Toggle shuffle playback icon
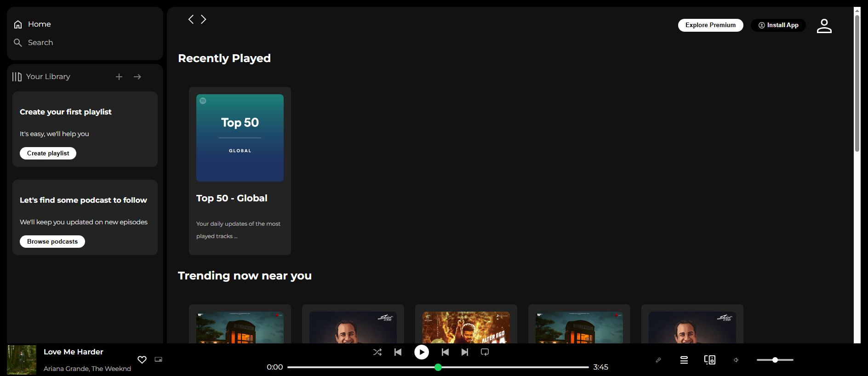This screenshot has width=868, height=376. pyautogui.click(x=377, y=352)
